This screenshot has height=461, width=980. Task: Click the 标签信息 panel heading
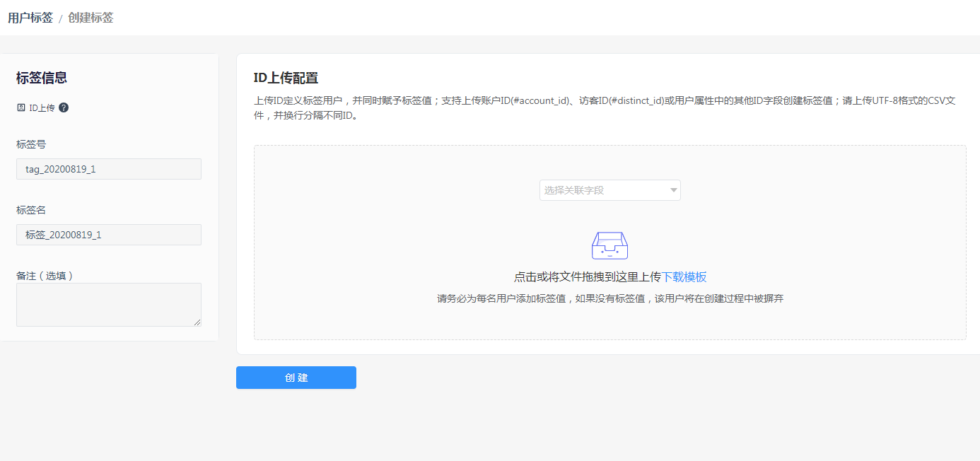42,78
